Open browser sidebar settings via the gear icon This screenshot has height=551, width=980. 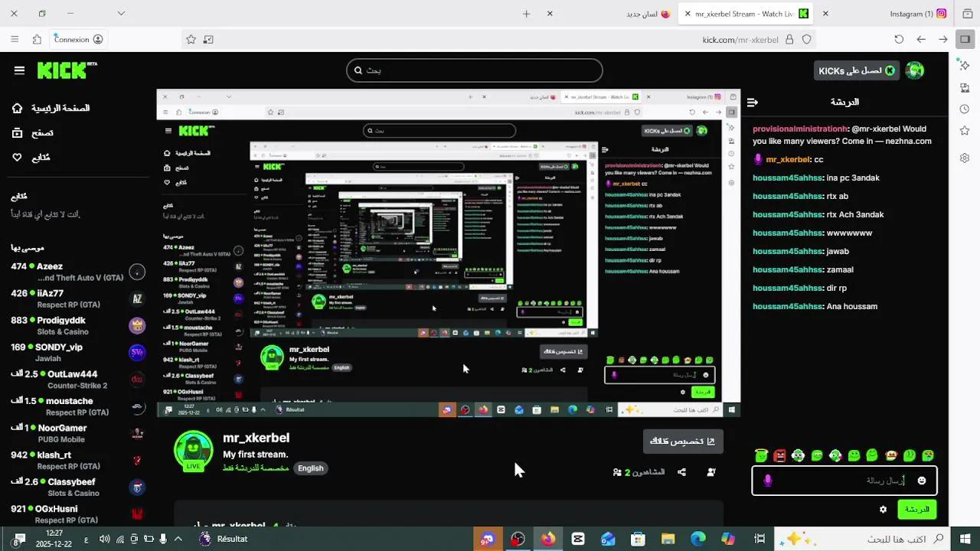965,158
